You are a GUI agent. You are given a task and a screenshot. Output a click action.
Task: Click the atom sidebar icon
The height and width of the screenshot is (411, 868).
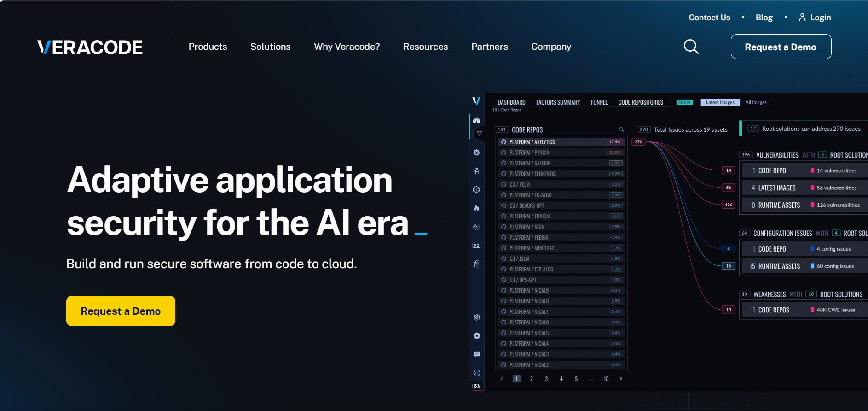pyautogui.click(x=476, y=317)
